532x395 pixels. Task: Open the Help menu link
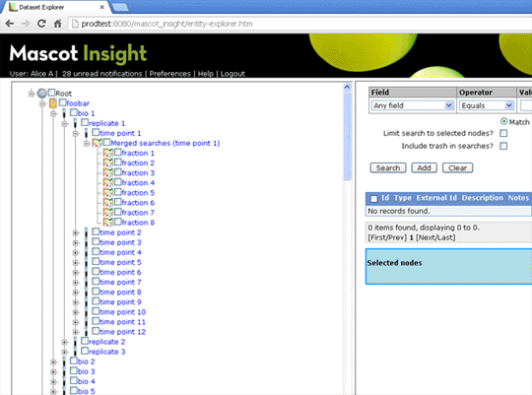point(206,74)
